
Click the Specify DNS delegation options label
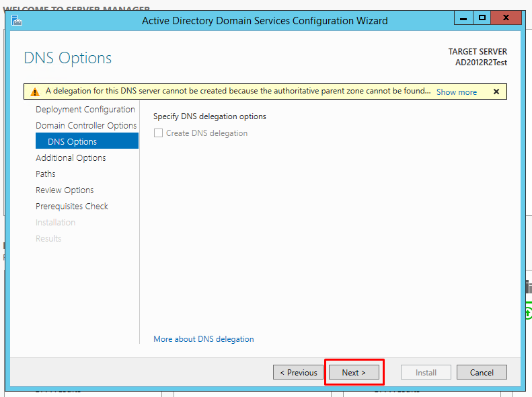tap(210, 116)
